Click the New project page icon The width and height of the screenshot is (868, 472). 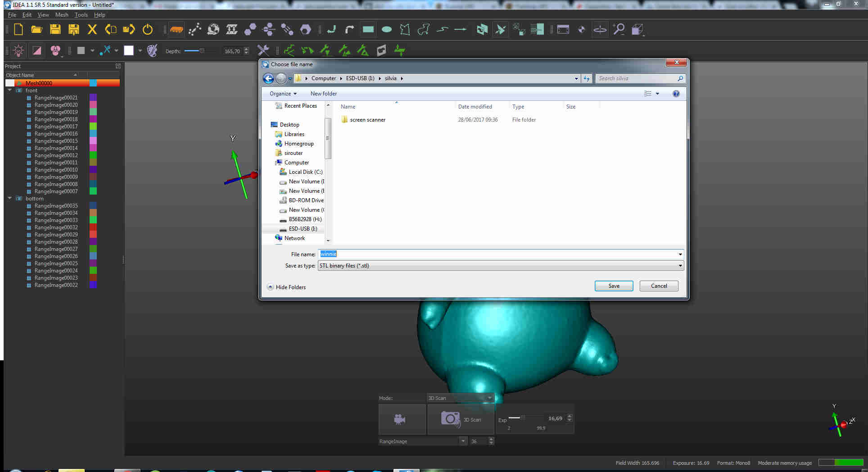[x=18, y=30]
